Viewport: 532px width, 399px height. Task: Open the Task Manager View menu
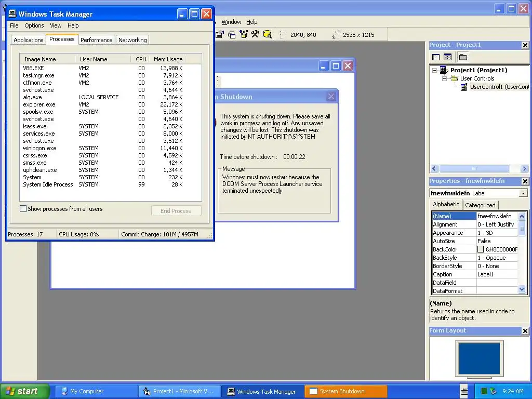(56, 25)
